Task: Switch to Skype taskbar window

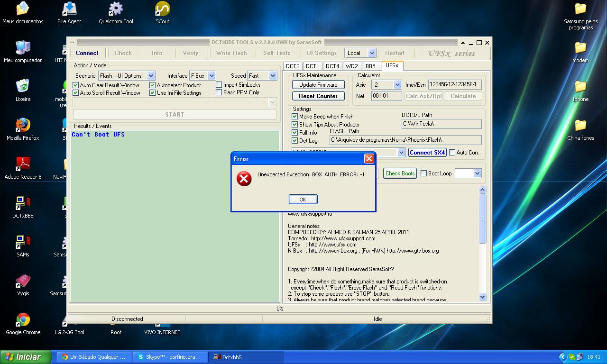Action: (170, 357)
